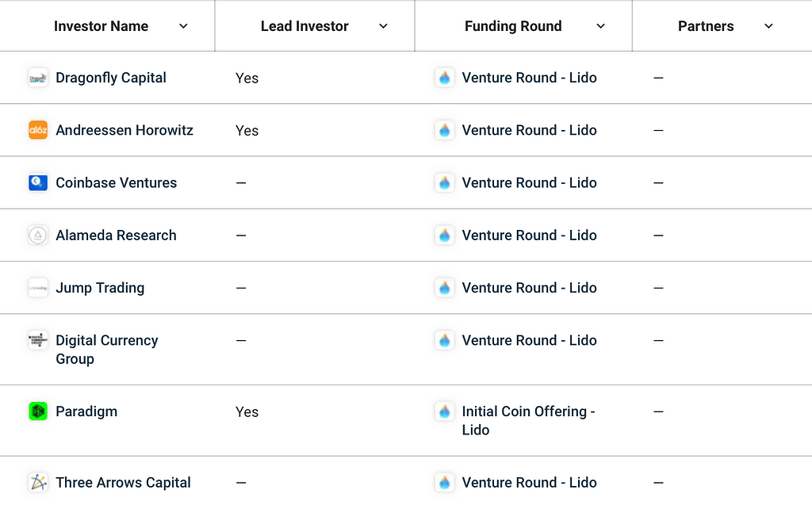This screenshot has height=505, width=812.
Task: Click the Digital Currency Group logo icon
Action: pos(38,340)
